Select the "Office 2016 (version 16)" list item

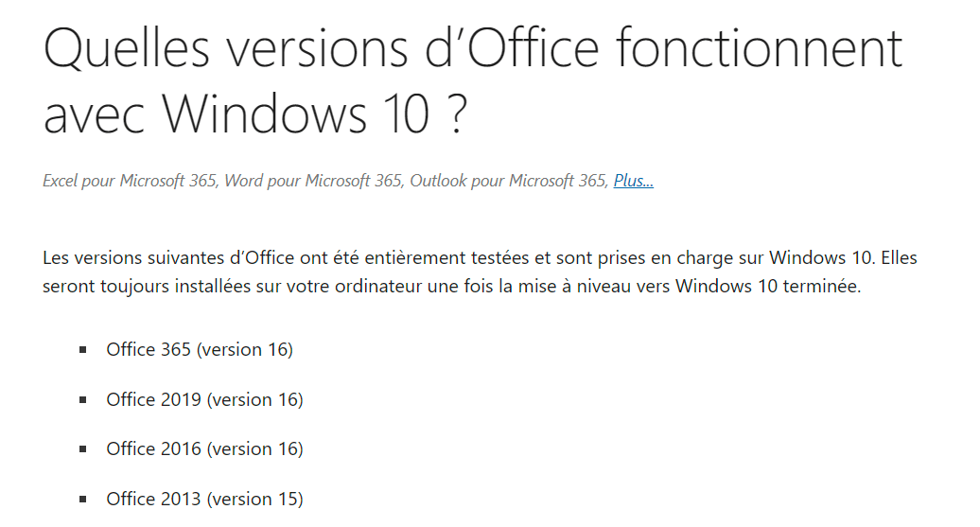click(204, 448)
